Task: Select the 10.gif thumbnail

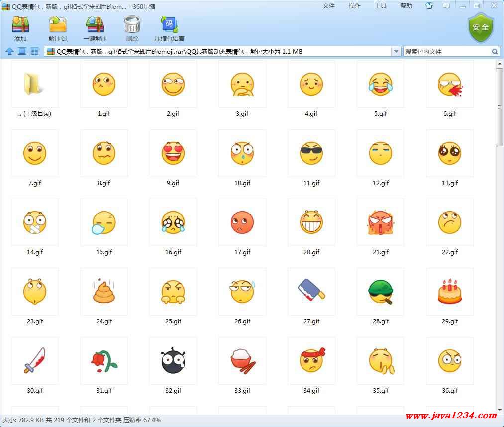Action: 242,153
